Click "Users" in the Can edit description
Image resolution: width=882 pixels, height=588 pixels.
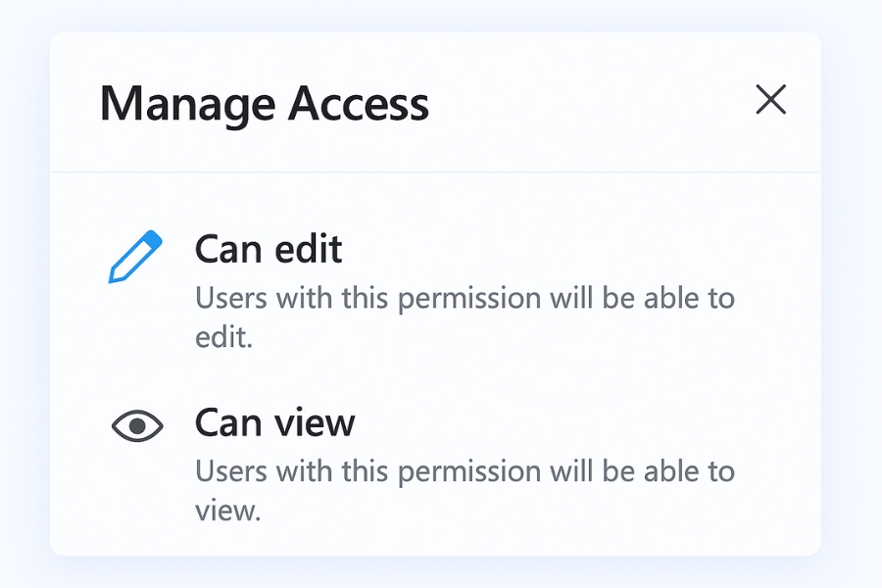[x=229, y=298]
